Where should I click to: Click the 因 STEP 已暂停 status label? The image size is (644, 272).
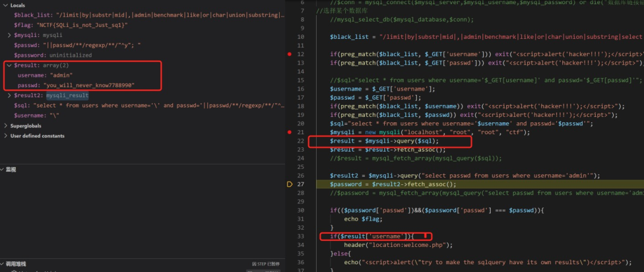(x=265, y=264)
